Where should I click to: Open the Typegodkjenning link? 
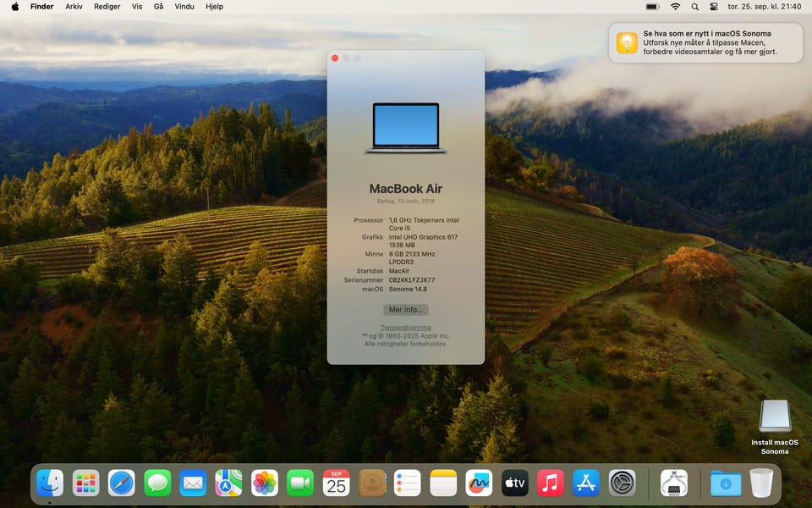[x=406, y=328]
